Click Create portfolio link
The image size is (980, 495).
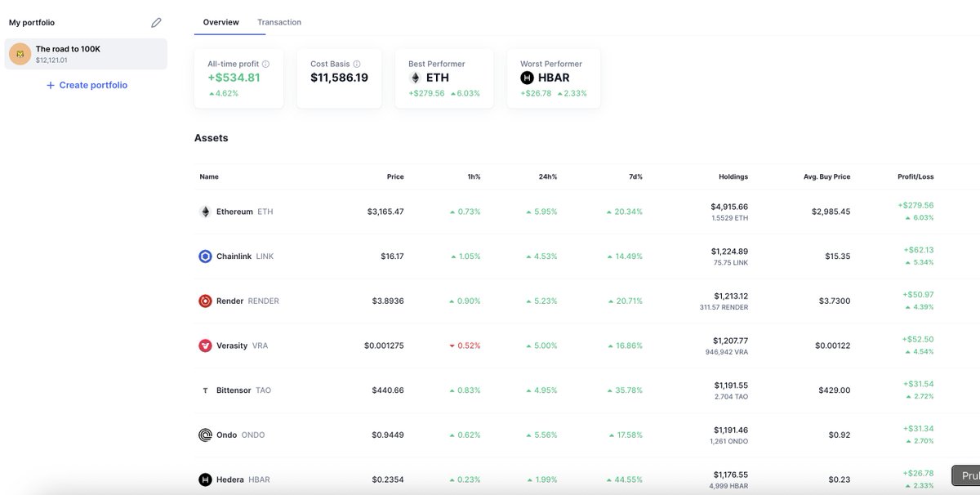(87, 85)
